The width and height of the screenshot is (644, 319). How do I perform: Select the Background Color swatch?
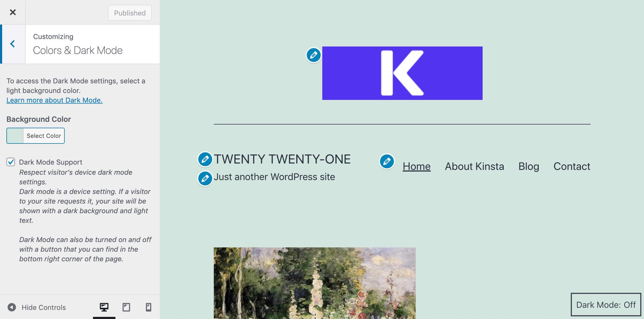click(x=15, y=136)
